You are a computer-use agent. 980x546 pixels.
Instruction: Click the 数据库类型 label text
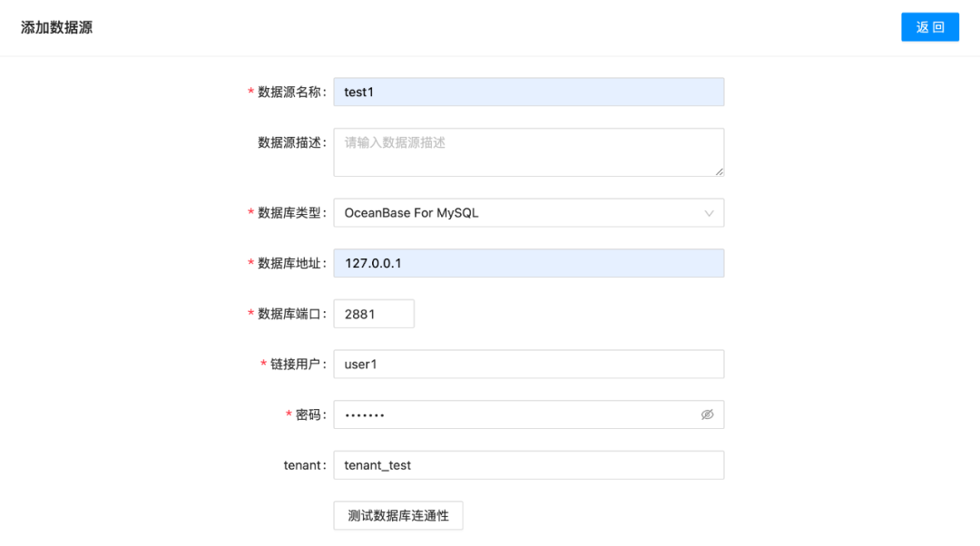(289, 213)
